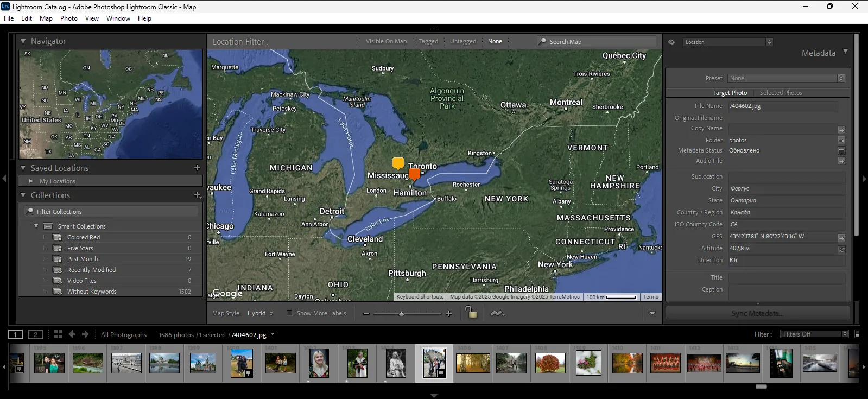This screenshot has width=868, height=399.
Task: Open the Photo menu
Action: pyautogui.click(x=69, y=18)
